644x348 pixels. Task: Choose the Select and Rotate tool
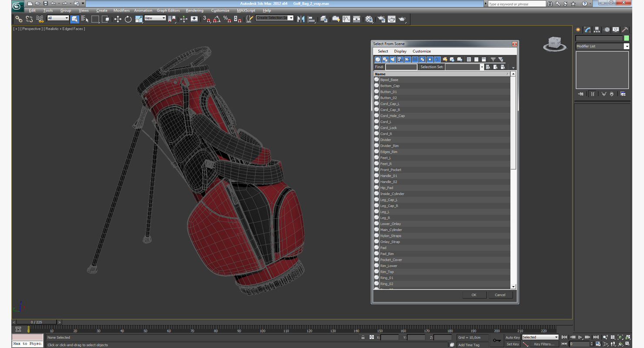[128, 19]
